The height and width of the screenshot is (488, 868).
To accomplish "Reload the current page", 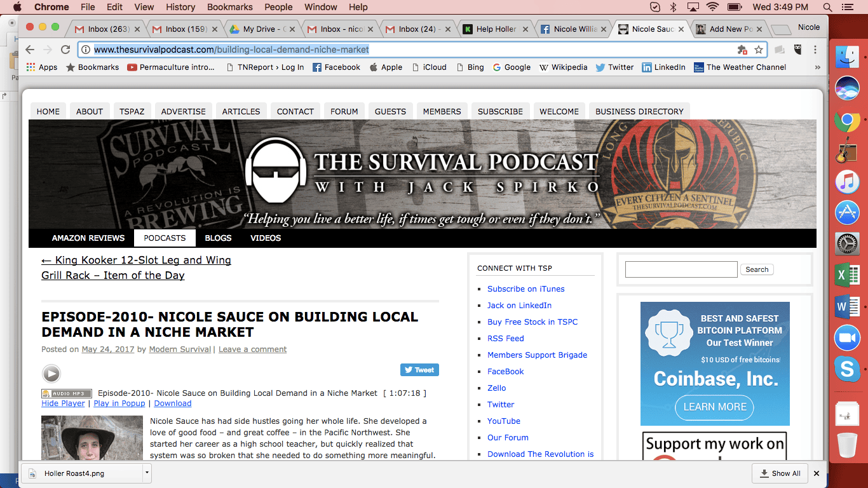I will 65,49.
